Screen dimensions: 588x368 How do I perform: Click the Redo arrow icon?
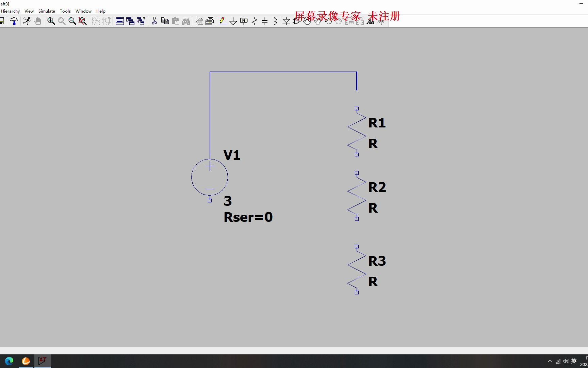pyautogui.click(x=339, y=21)
